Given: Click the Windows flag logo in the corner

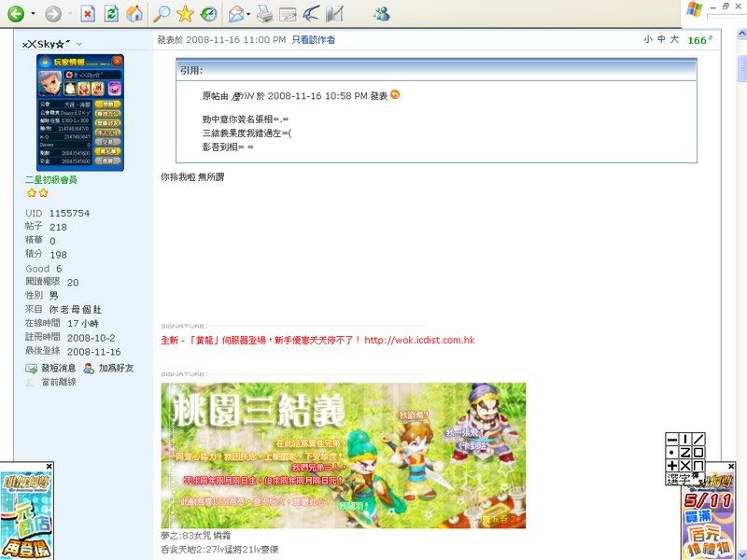Looking at the screenshot, I should pos(694,10).
